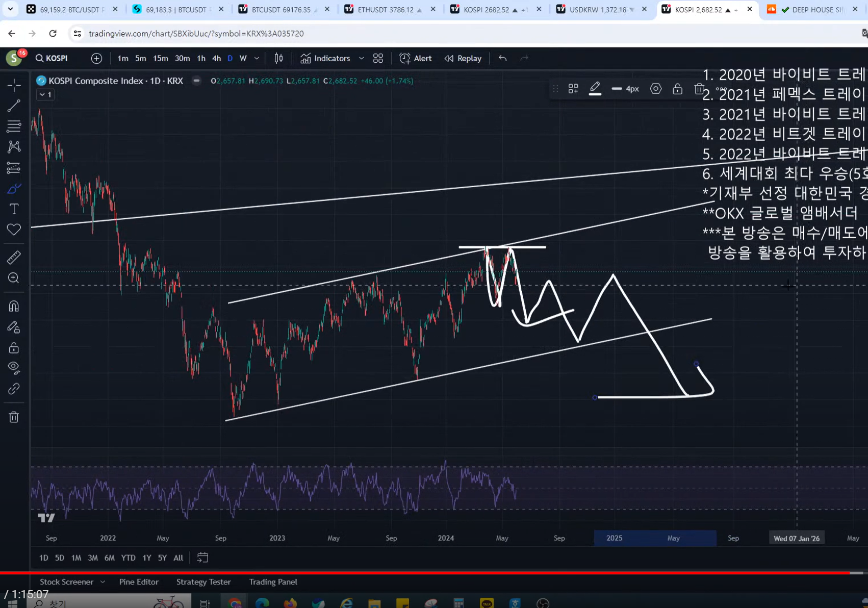The width and height of the screenshot is (868, 608).
Task: Toggle magnet mode on
Action: tap(14, 306)
